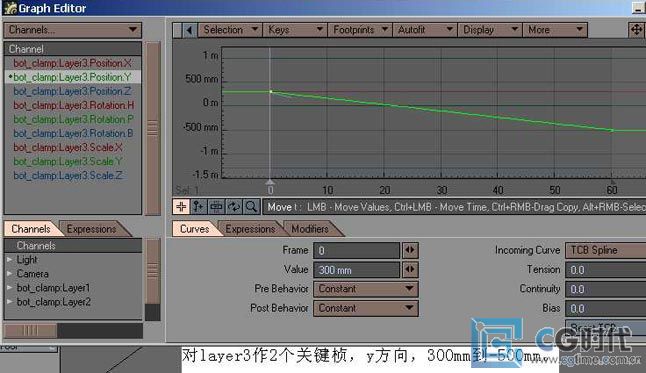Switch to the Curves tab
This screenshot has width=646, height=373.
click(194, 229)
